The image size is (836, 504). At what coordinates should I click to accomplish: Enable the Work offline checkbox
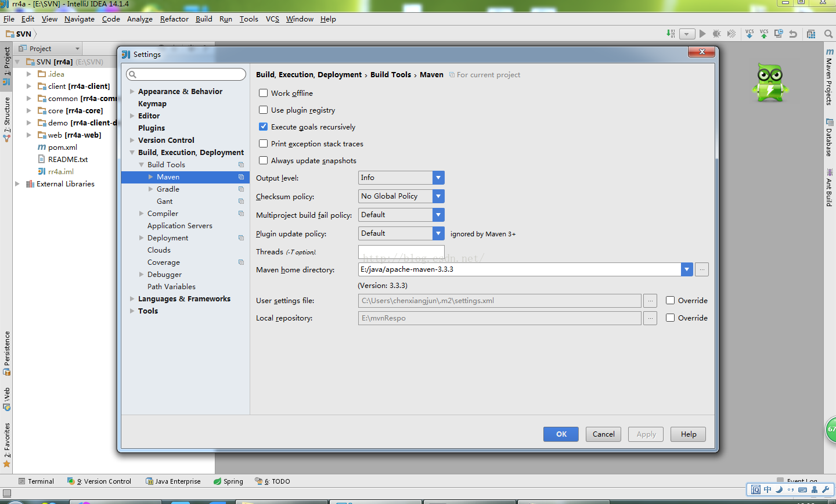point(264,93)
